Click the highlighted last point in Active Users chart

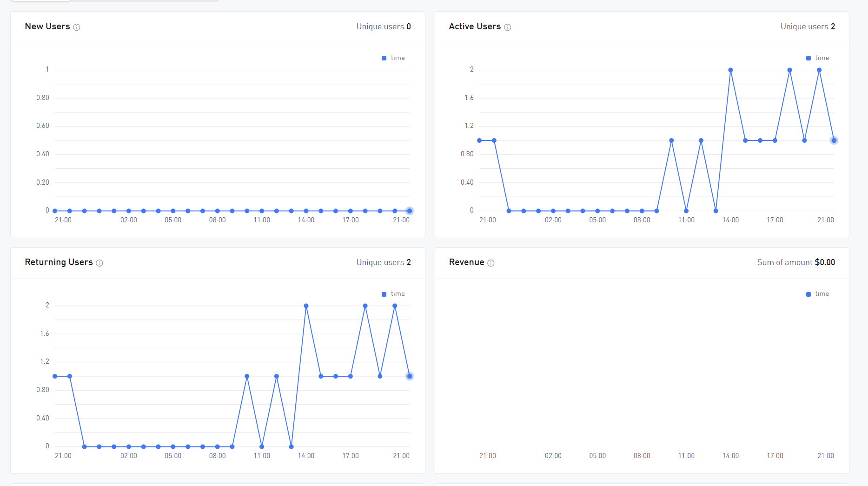coord(834,140)
